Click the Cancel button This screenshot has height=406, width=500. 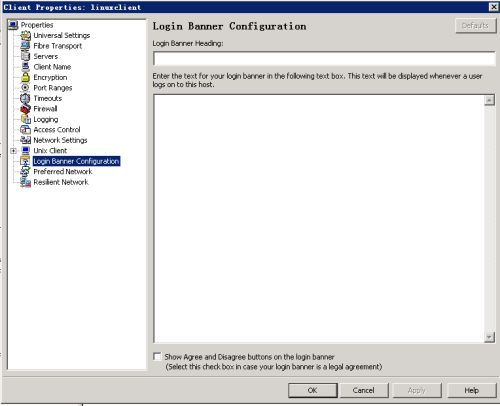coord(364,390)
